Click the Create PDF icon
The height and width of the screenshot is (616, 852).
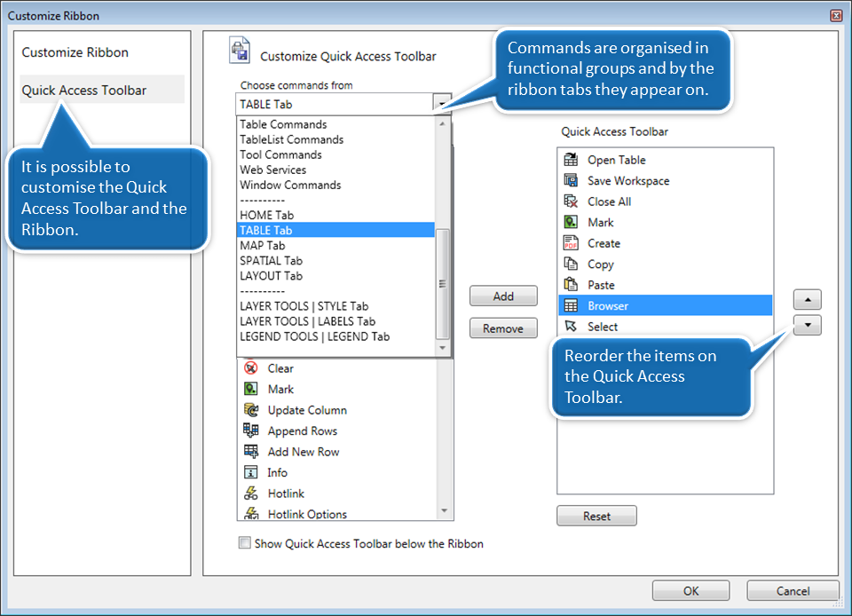pyautogui.click(x=571, y=243)
